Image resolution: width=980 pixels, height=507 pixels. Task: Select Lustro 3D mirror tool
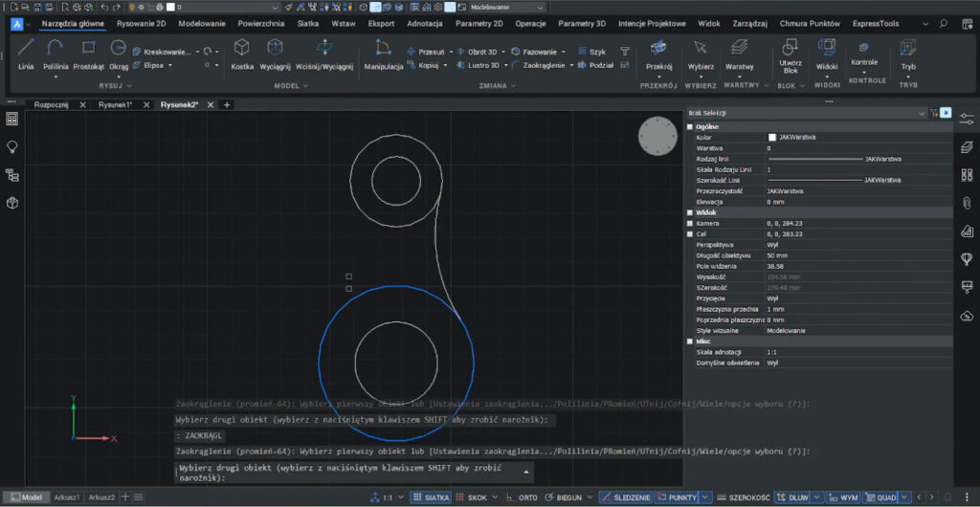(x=479, y=65)
